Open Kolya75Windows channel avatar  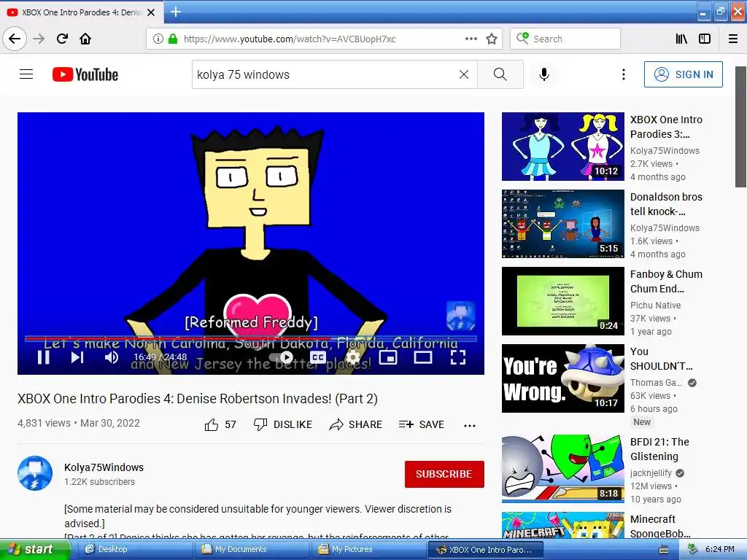pos(35,473)
